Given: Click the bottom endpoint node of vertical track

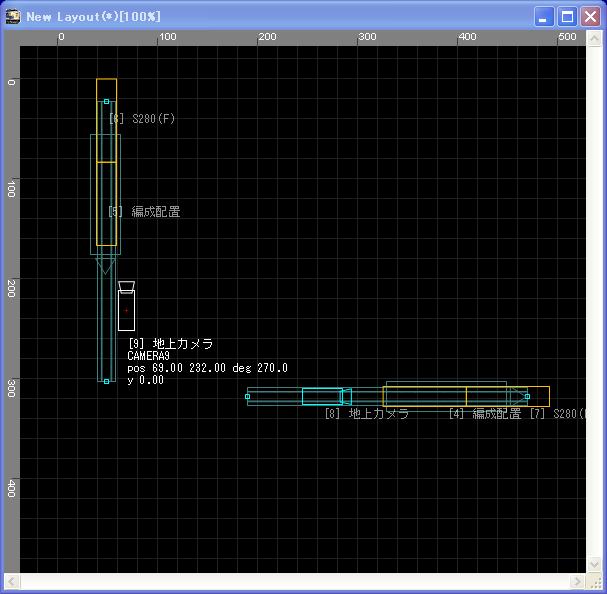Looking at the screenshot, I should pos(106,381).
